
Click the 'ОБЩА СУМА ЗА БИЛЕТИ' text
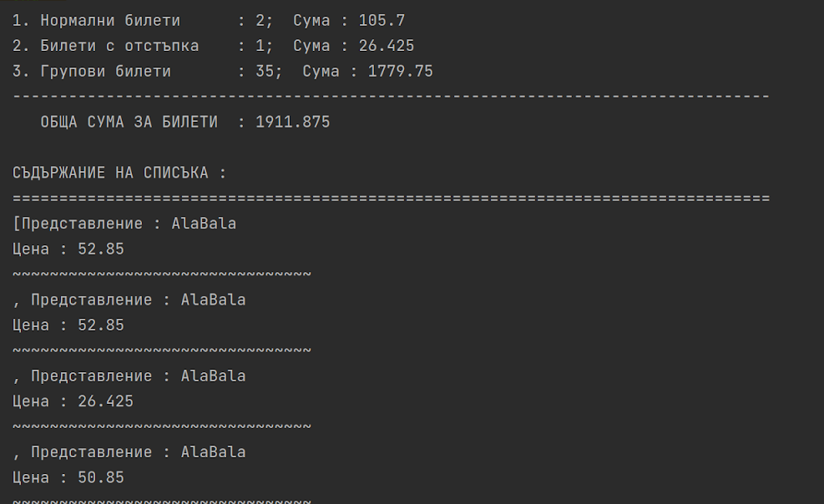(129, 122)
